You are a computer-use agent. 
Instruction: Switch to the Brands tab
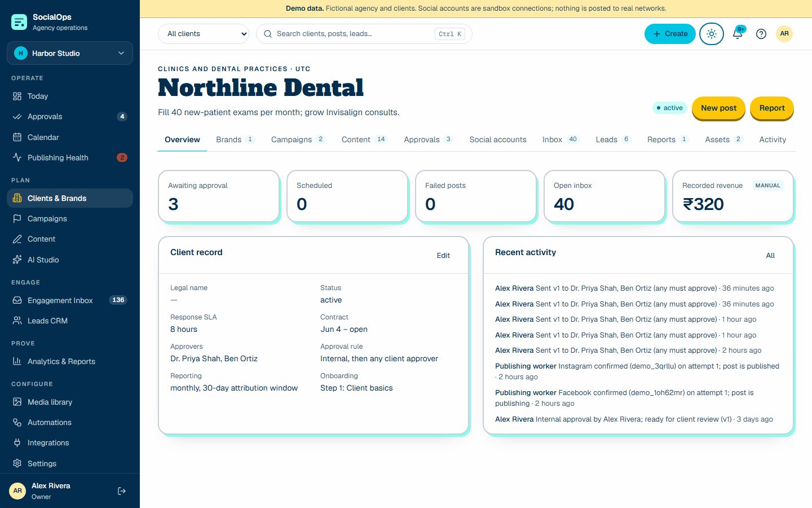235,139
